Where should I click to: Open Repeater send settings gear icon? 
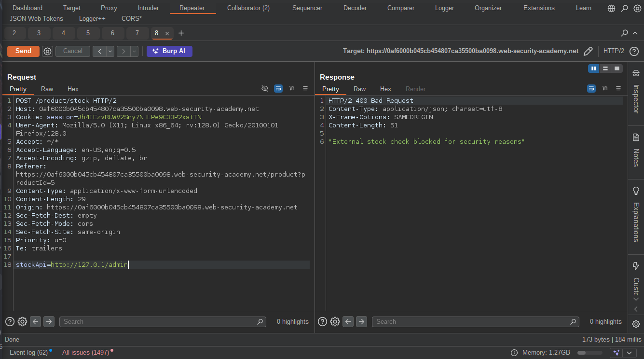point(47,51)
